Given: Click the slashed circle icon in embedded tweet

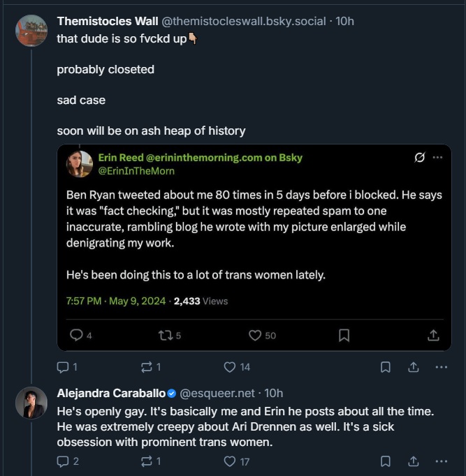Looking at the screenshot, I should point(419,158).
